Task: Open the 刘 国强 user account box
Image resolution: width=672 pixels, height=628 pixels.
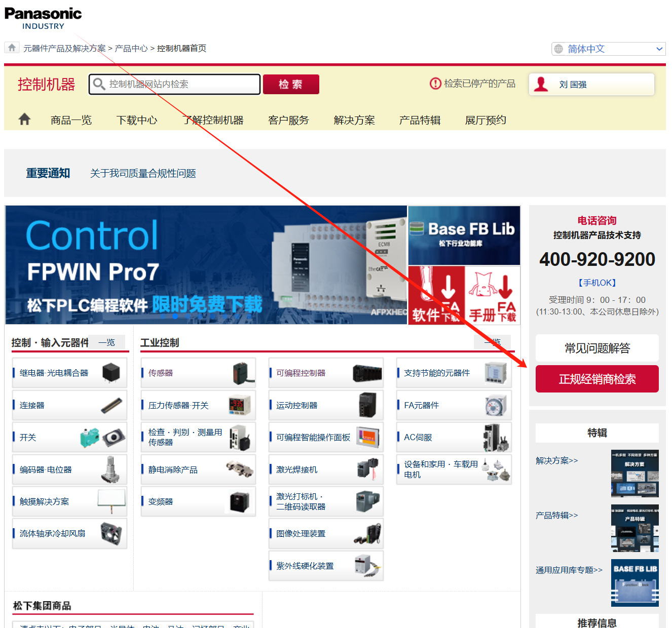Action: click(x=591, y=84)
